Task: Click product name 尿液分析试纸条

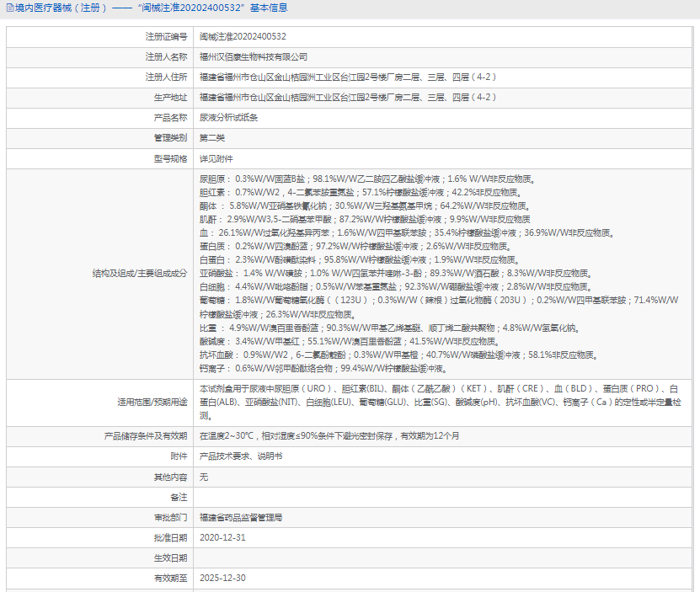Action: click(x=228, y=118)
